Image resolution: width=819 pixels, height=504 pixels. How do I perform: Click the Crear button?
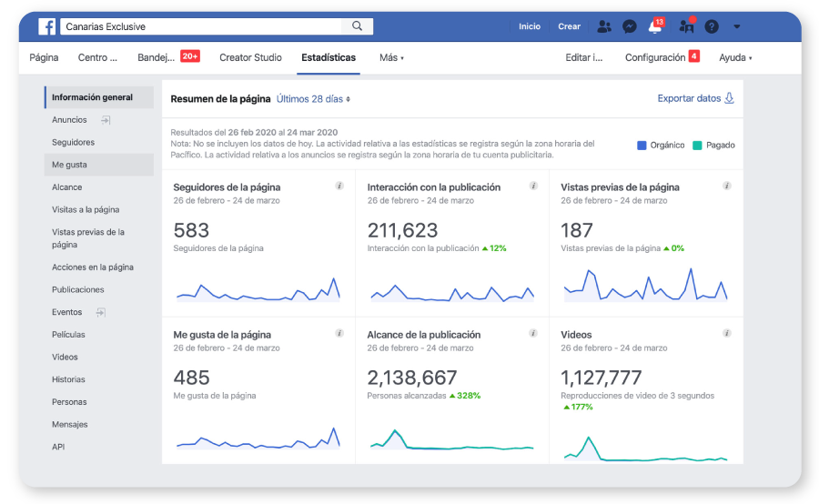tap(569, 26)
